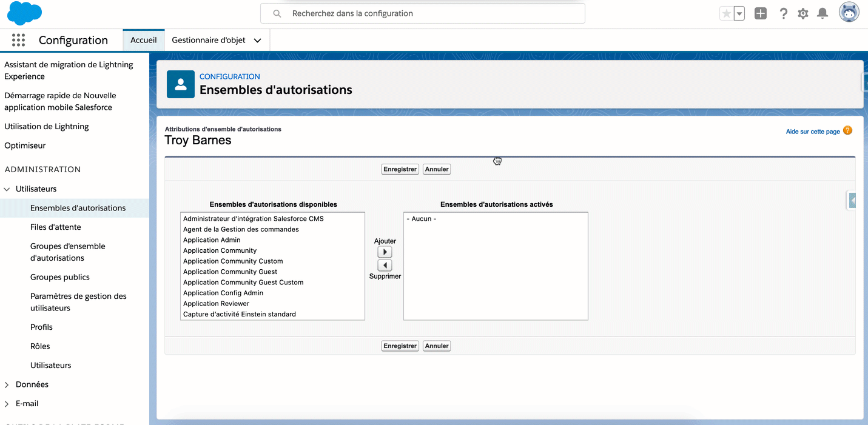
Task: Open the favorites list dropdown arrow
Action: (739, 13)
